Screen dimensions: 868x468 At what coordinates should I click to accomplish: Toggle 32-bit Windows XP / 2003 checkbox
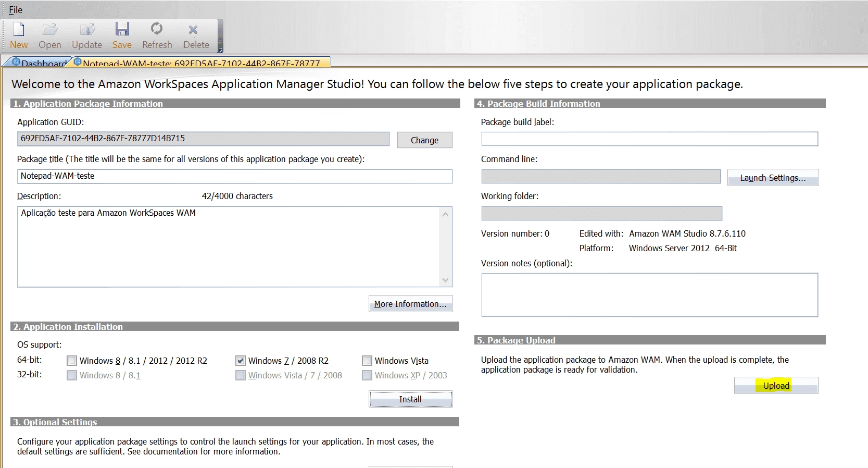click(x=367, y=375)
